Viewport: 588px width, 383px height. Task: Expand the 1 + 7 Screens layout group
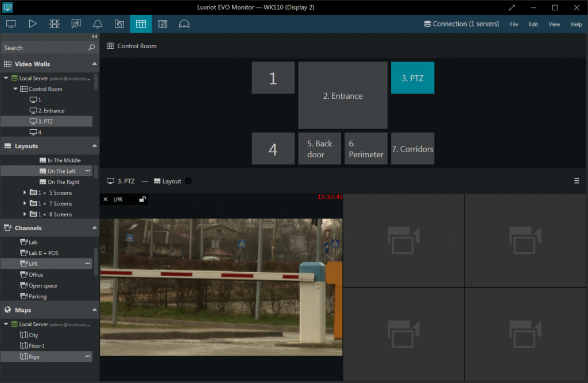coord(25,203)
